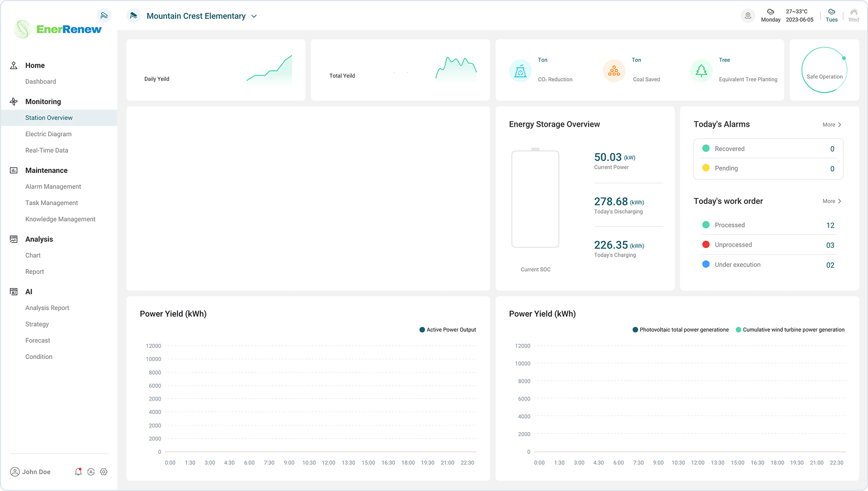The image size is (868, 491).
Task: Open John Doe user profile
Action: (x=31, y=472)
